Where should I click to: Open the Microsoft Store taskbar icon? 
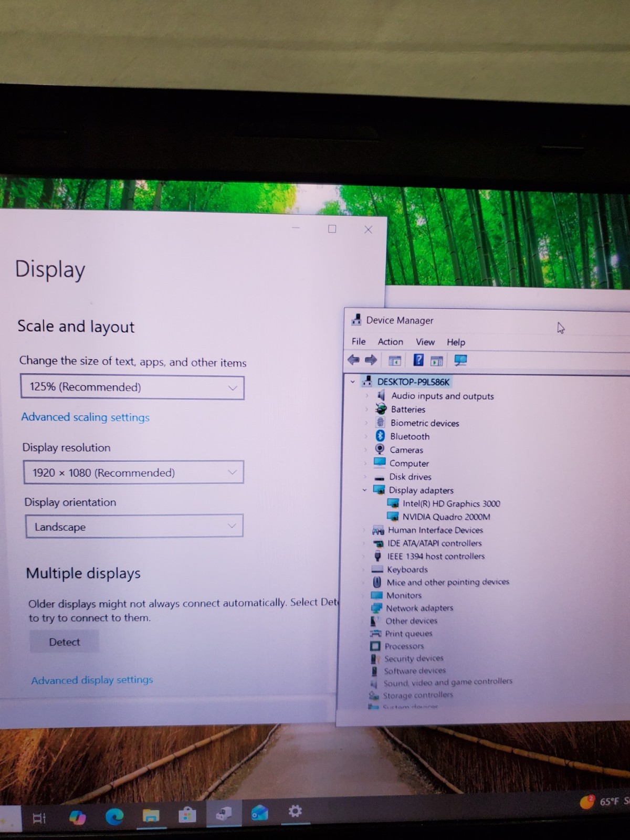click(x=187, y=815)
